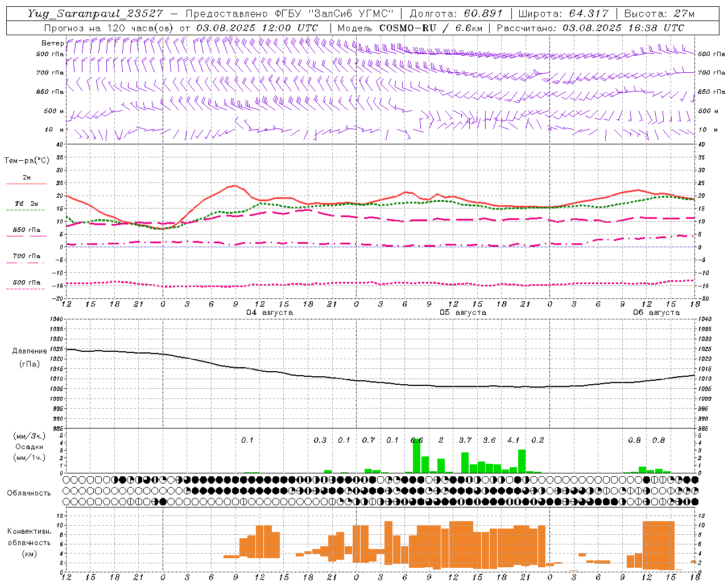Screen dimensions: 728x582
Task: Click the station name Yug_Saranpaul_23527
Action: point(95,14)
